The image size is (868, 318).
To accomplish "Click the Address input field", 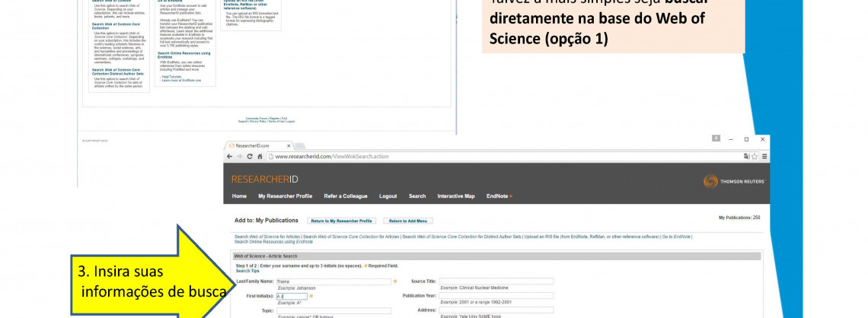I will coord(496,310).
